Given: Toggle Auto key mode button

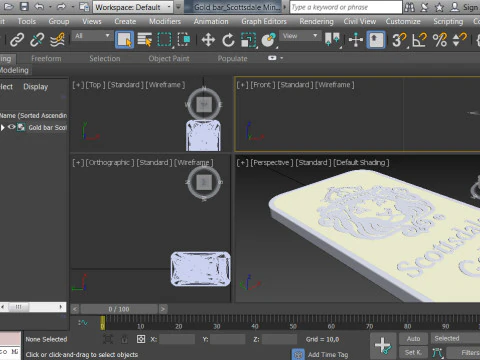Looking at the screenshot, I should 413,339.
